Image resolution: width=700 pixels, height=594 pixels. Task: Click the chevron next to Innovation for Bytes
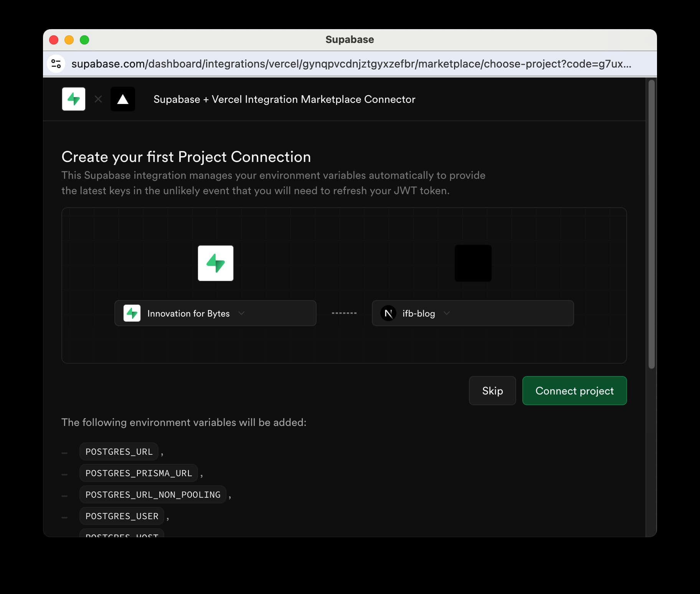pos(241,313)
